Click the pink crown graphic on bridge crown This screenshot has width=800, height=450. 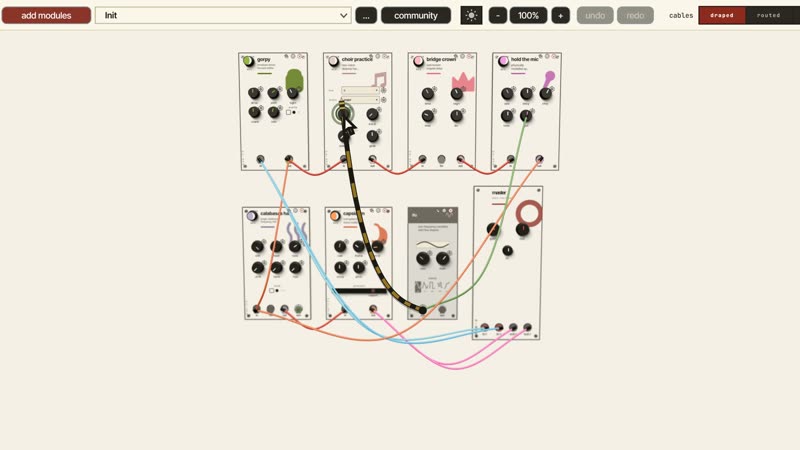coord(463,81)
